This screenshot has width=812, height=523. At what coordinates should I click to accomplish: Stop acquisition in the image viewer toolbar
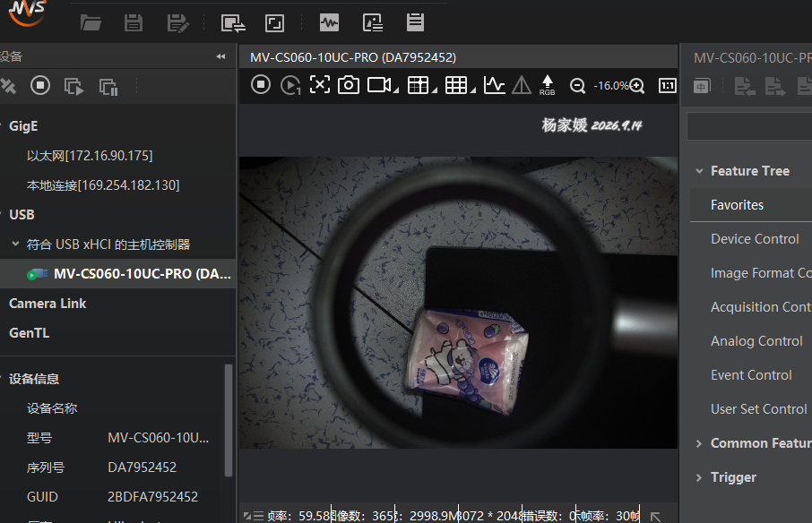(x=261, y=84)
